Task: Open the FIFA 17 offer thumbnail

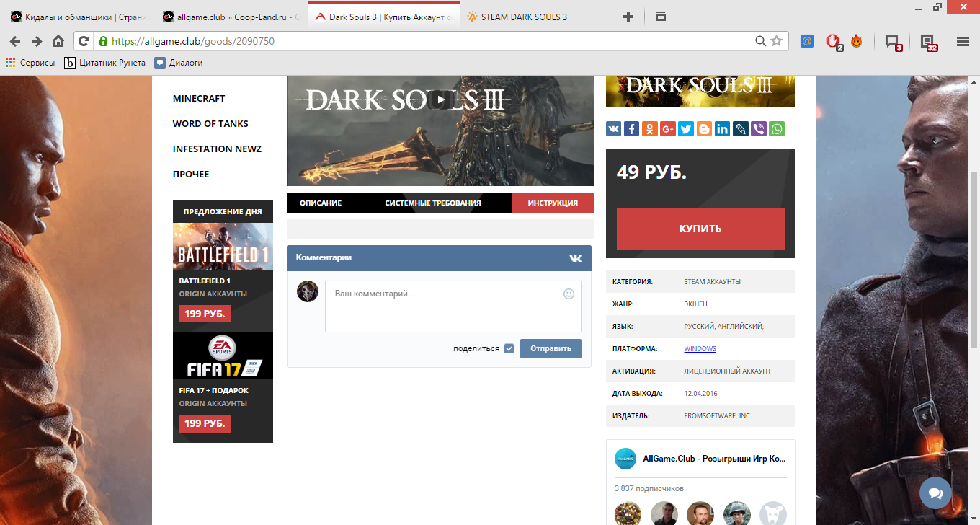Action: click(223, 356)
